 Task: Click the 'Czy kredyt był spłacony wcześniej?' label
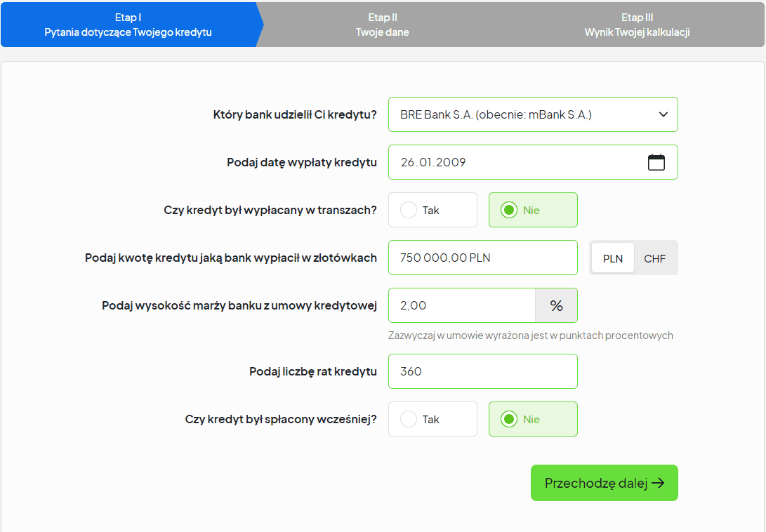(x=281, y=420)
